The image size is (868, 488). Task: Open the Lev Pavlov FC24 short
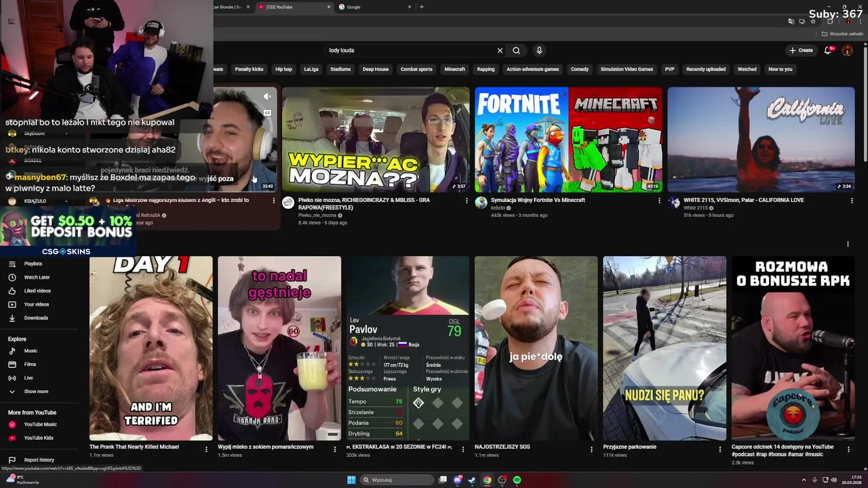pos(408,348)
